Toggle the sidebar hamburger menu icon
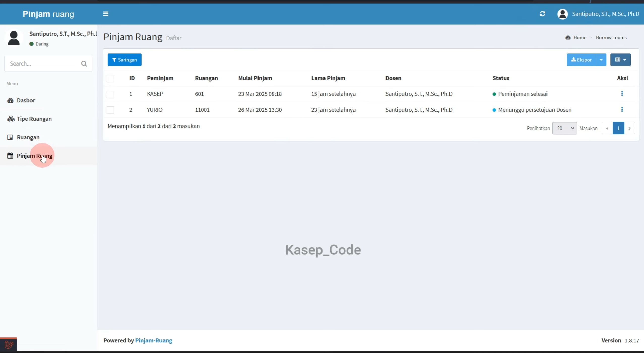This screenshot has width=644, height=353. [106, 14]
